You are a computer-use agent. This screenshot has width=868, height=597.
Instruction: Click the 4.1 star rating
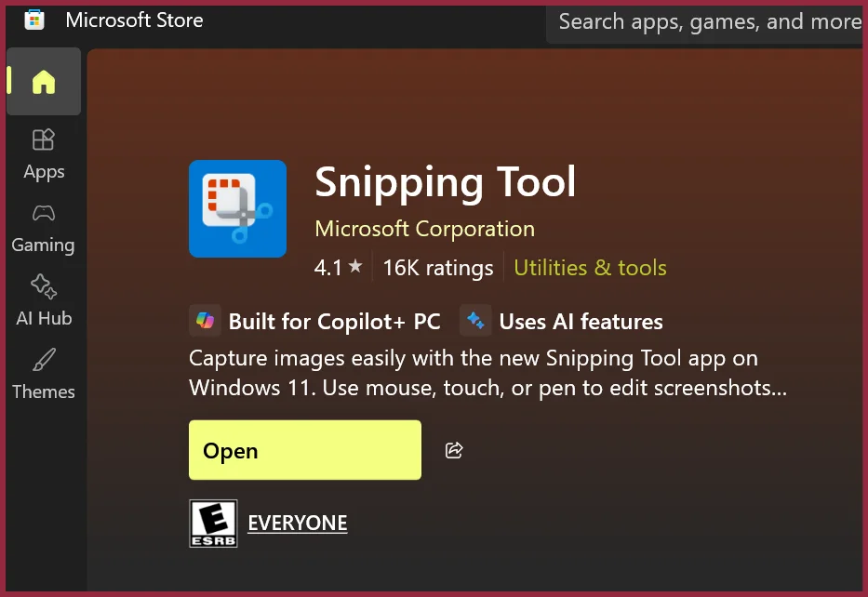[x=338, y=268]
